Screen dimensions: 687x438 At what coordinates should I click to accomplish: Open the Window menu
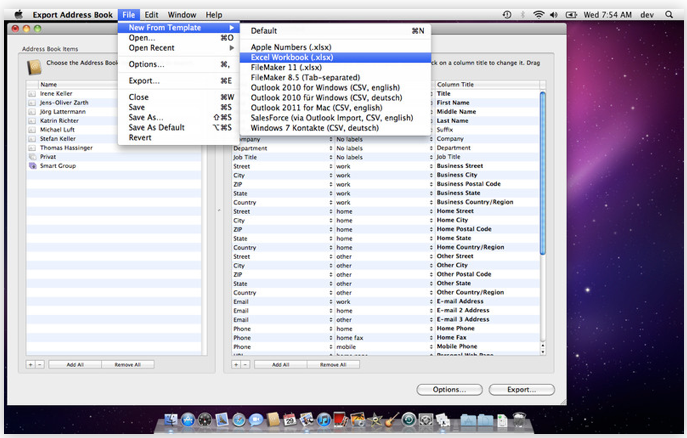tap(182, 15)
